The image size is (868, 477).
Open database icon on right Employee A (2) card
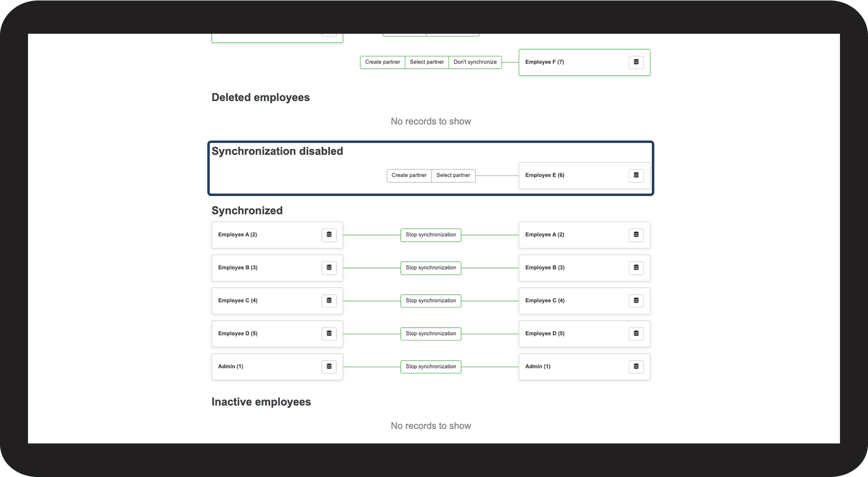point(636,235)
